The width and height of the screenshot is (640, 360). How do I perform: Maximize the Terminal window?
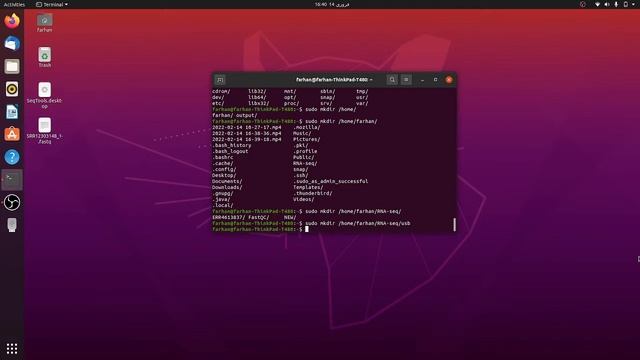coord(436,80)
